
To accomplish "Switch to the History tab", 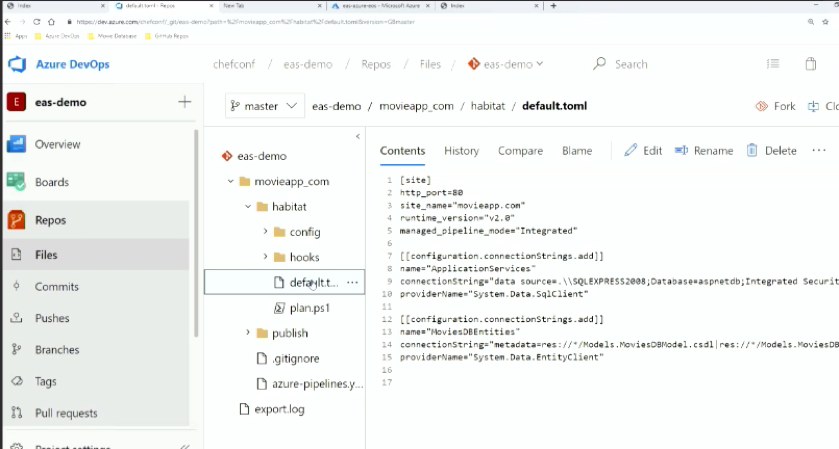I will tap(461, 151).
